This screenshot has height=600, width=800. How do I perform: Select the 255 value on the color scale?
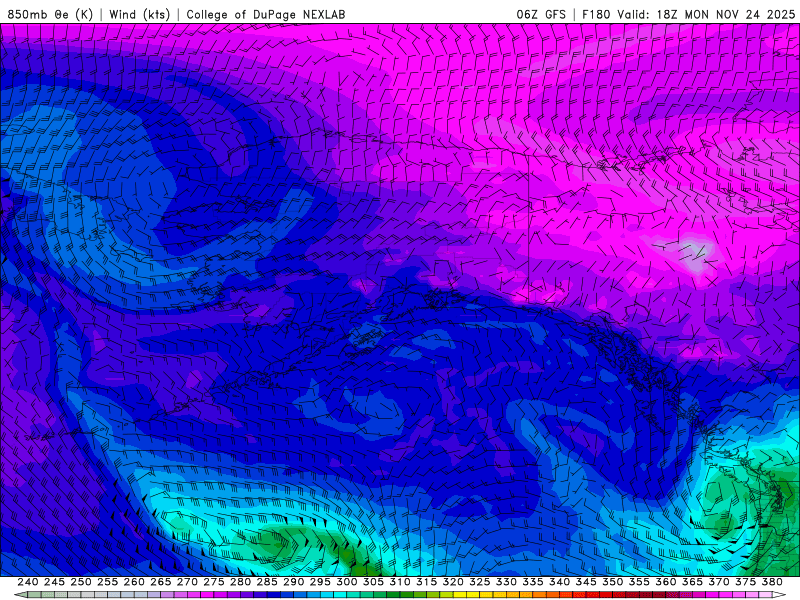tap(107, 582)
